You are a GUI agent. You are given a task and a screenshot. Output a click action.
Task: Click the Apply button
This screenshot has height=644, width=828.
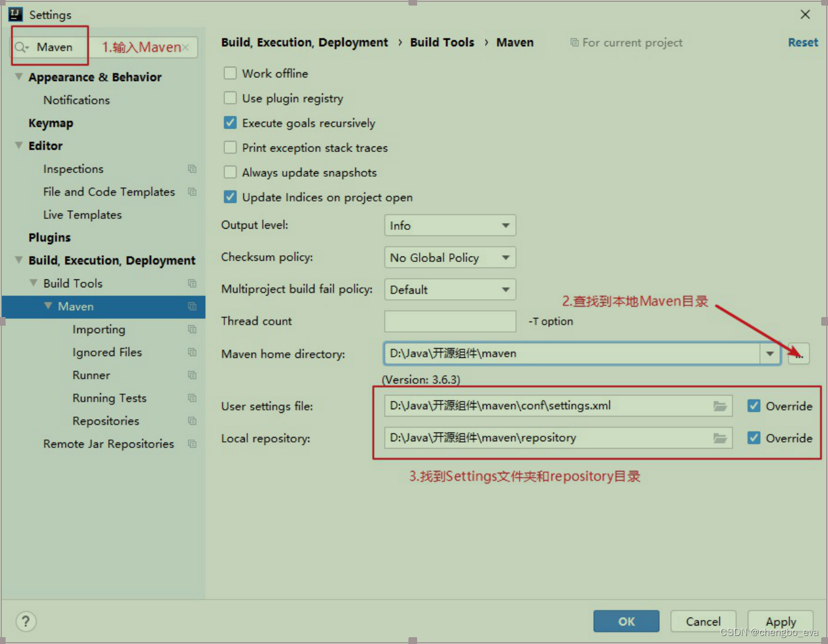coord(781,621)
